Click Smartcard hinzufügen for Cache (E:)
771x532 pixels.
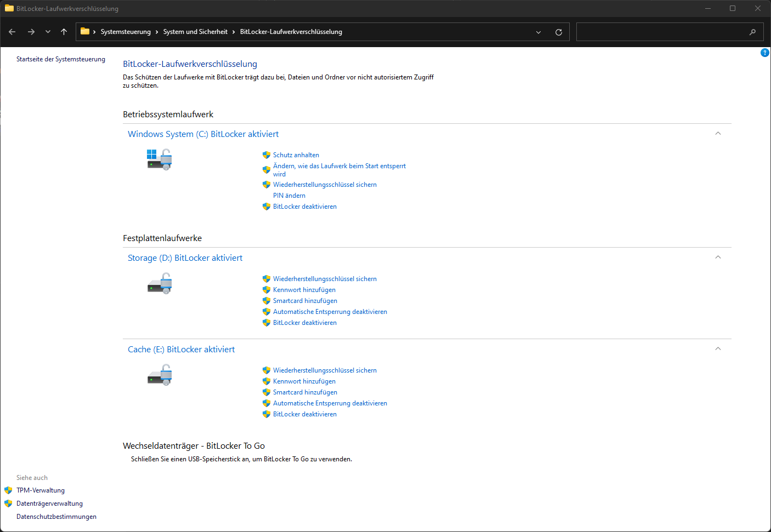(305, 392)
